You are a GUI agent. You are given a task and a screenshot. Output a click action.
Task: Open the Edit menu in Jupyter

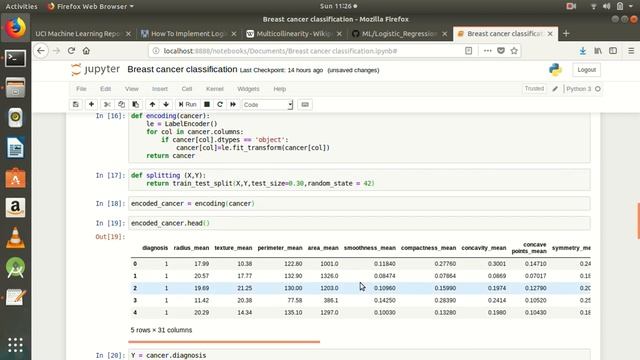pos(105,89)
